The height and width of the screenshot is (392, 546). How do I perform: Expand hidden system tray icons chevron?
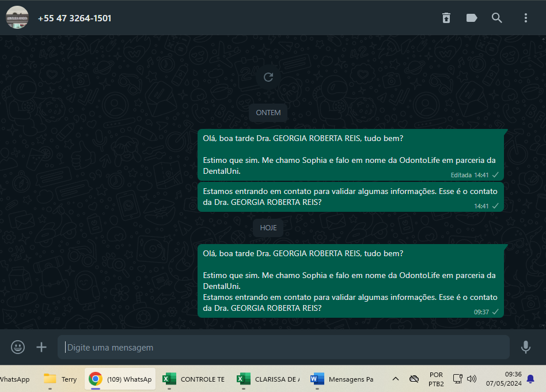tap(396, 379)
